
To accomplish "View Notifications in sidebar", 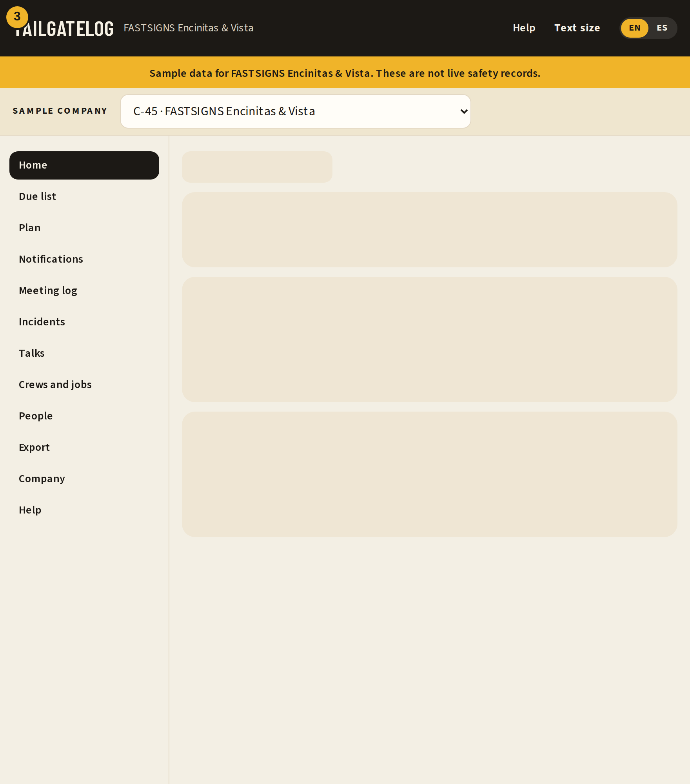I will 84,260.
